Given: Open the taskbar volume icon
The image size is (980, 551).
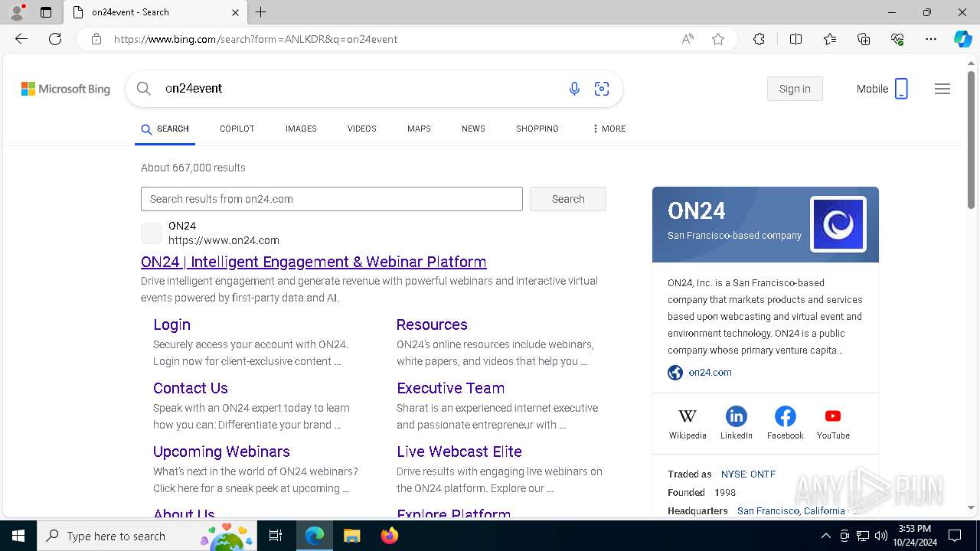Looking at the screenshot, I should (881, 536).
